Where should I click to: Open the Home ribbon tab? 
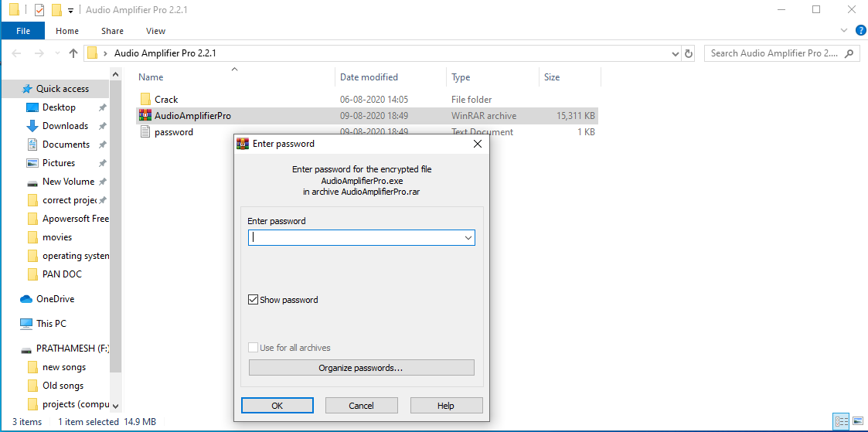tap(67, 31)
